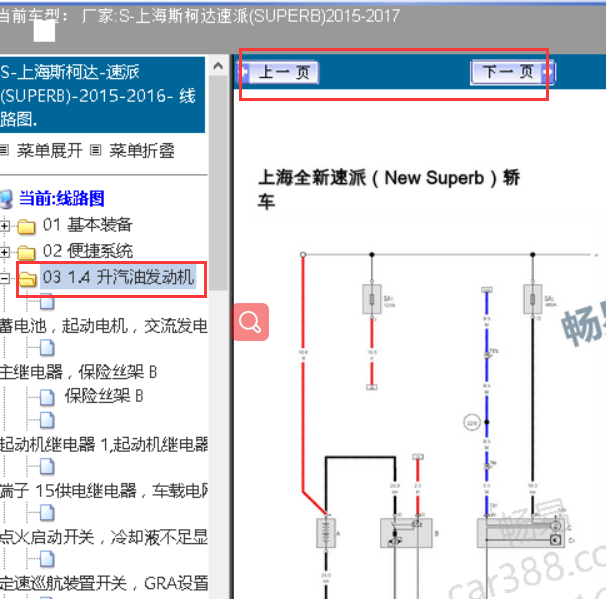Screen dimensions: 606x599
Task: Select 02 便捷系统 tree label
Action: pyautogui.click(x=87, y=251)
